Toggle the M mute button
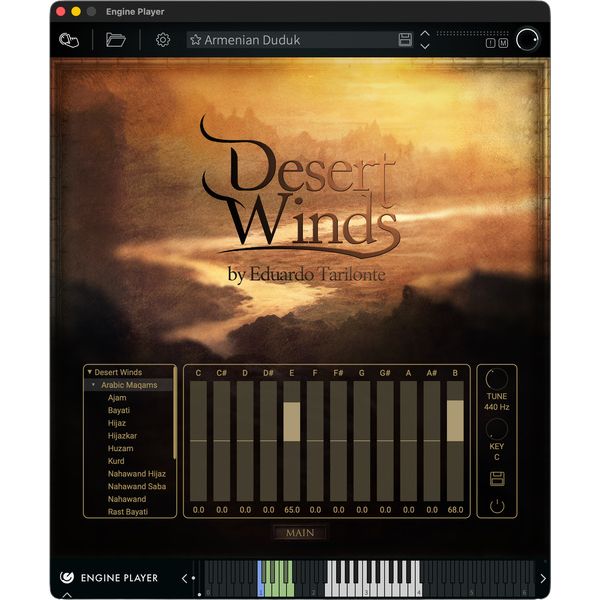This screenshot has width=600, height=600. point(503,43)
